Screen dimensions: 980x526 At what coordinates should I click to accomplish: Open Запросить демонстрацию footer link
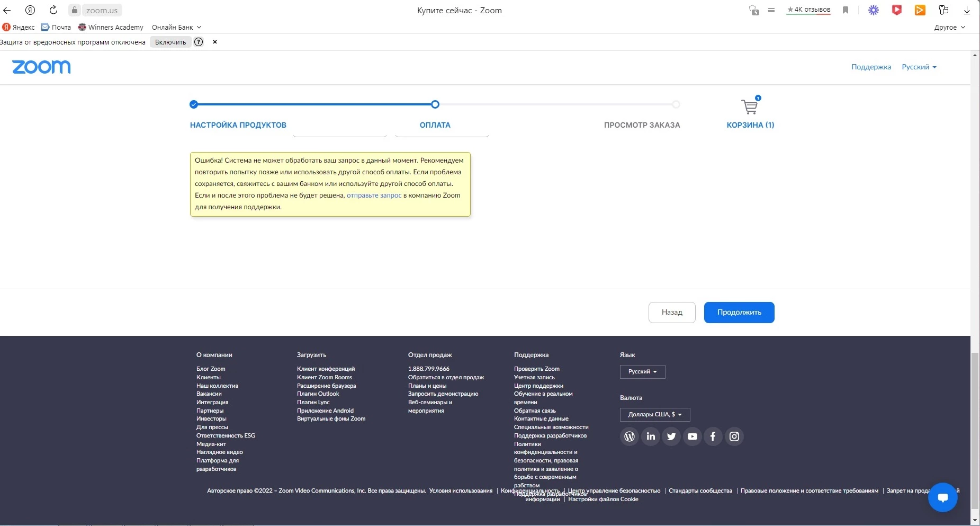point(443,394)
